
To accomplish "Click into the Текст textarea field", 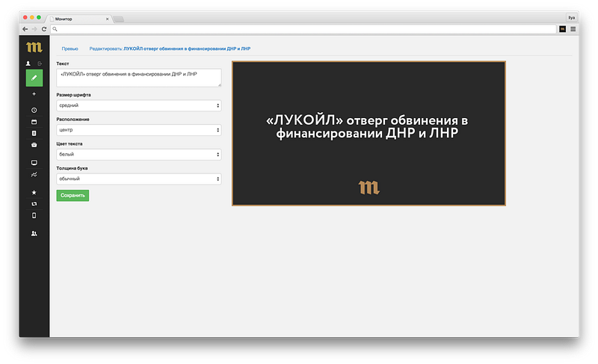I will point(139,78).
